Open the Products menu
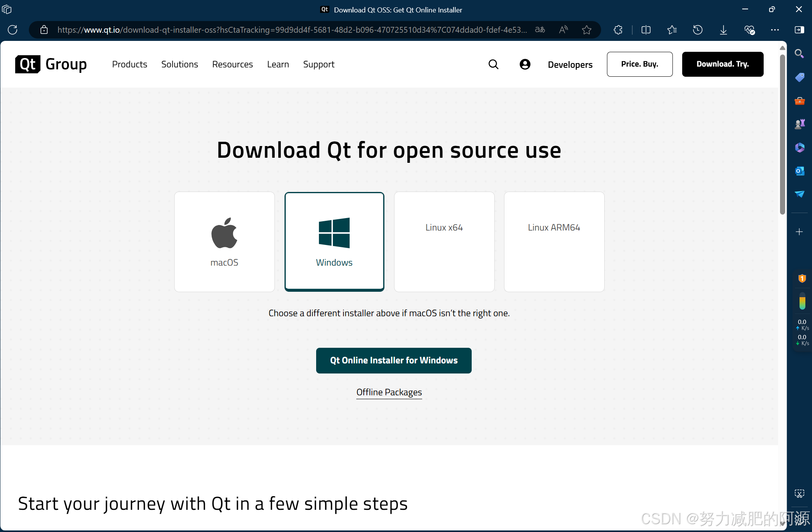Image resolution: width=812 pixels, height=532 pixels. point(129,64)
